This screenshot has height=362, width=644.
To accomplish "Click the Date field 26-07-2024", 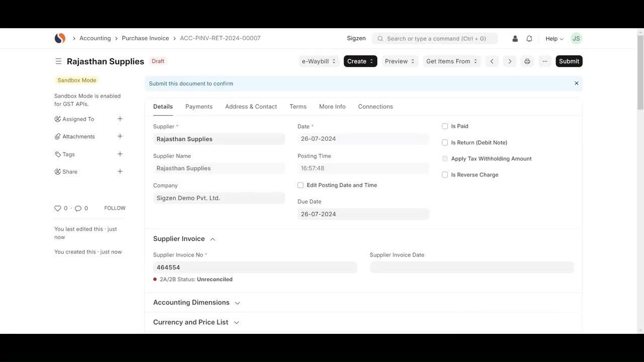I will (363, 139).
